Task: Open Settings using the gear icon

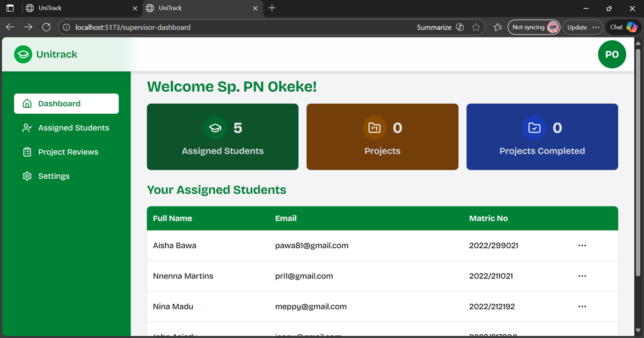Action: click(27, 176)
